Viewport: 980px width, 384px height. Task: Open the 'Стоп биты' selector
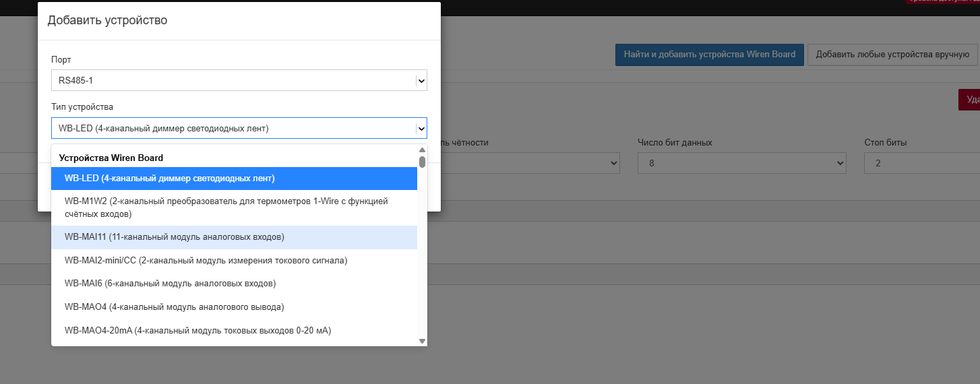coord(921,163)
